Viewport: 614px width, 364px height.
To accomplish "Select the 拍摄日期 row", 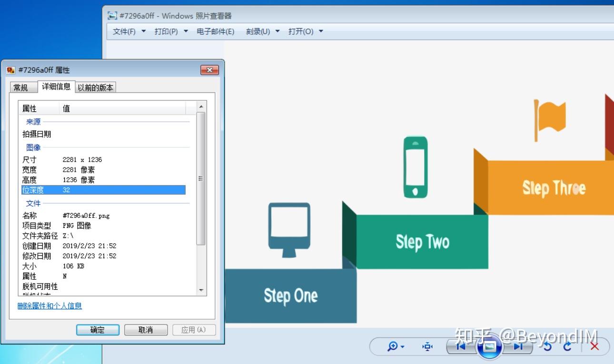I will 103,134.
